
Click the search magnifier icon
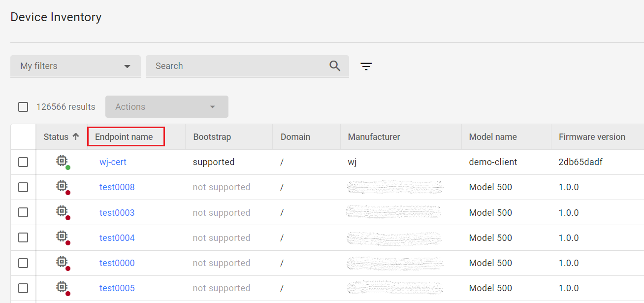tap(335, 66)
